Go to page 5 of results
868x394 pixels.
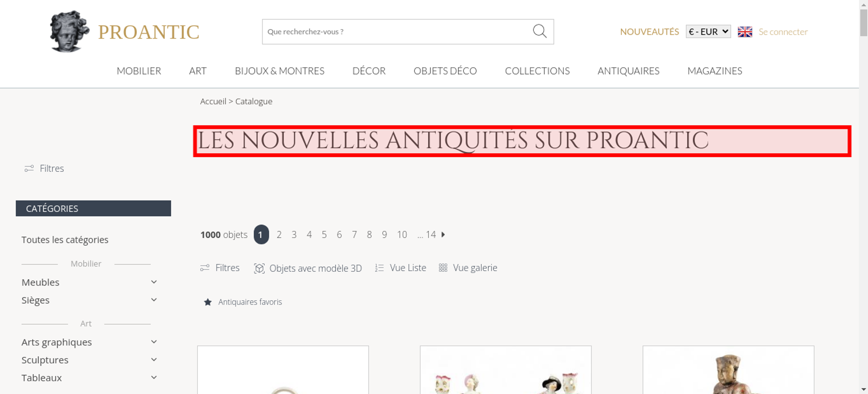[324, 235]
